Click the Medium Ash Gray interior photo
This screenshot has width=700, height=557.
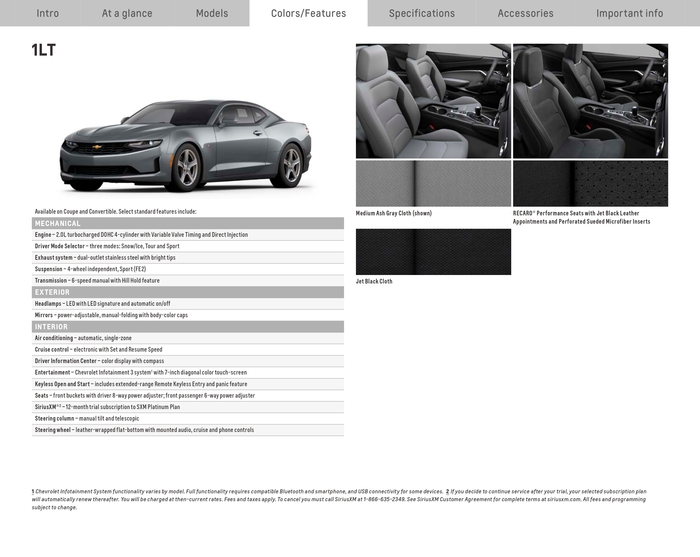point(433,101)
